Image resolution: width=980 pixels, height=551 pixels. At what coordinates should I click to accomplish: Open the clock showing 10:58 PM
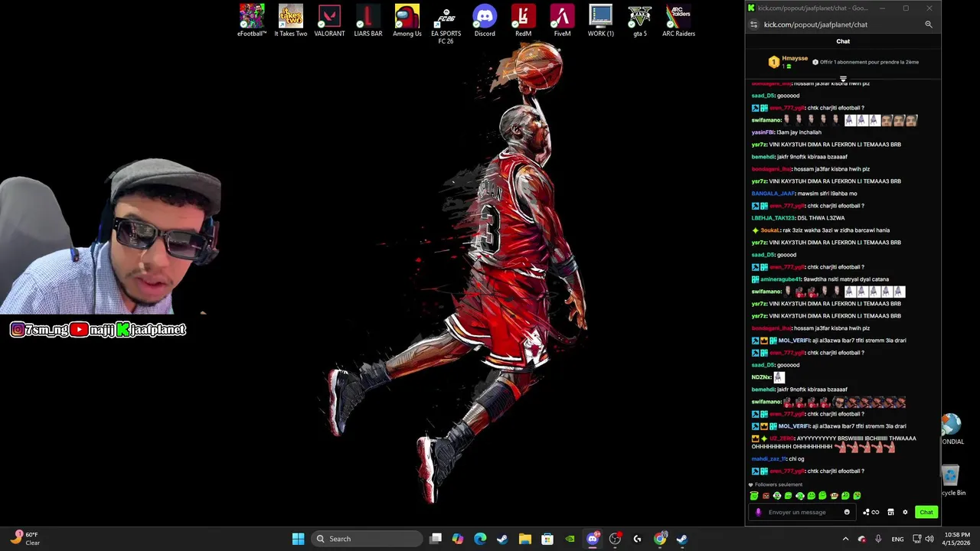pyautogui.click(x=956, y=539)
